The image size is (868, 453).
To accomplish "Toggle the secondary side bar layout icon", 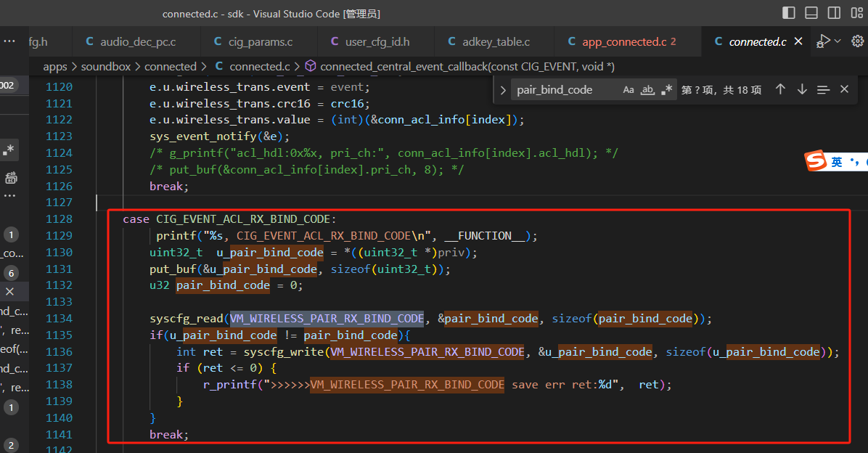I will click(834, 13).
